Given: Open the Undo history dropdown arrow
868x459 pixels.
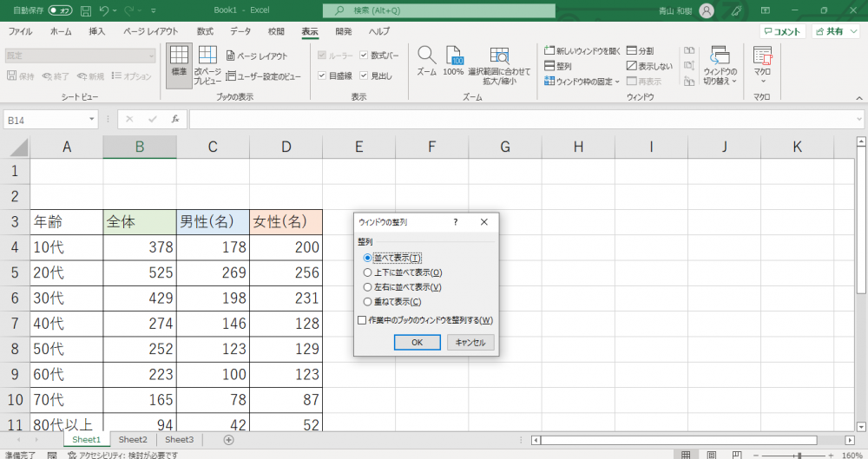Looking at the screenshot, I should tap(115, 10).
